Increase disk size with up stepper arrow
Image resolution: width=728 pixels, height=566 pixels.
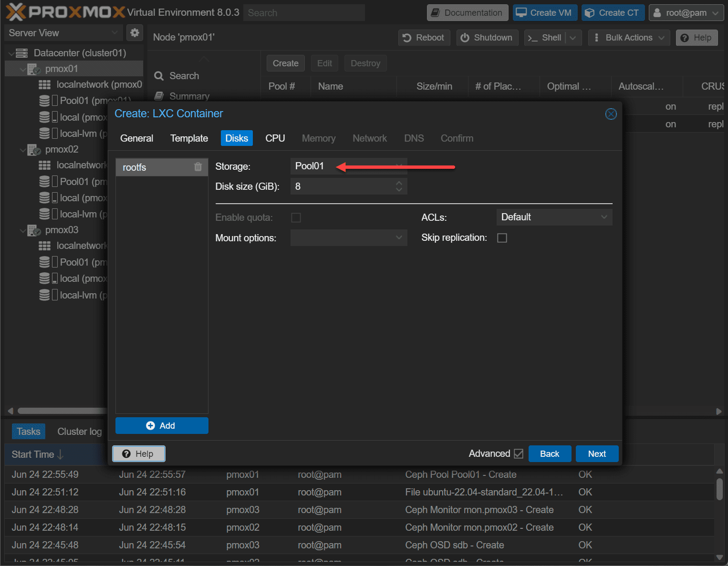(399, 183)
